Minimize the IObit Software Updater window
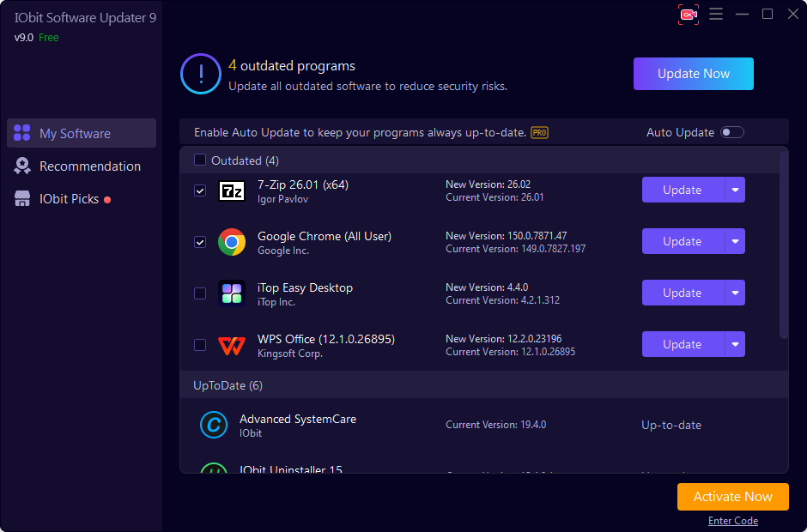This screenshot has height=532, width=807. (742, 14)
